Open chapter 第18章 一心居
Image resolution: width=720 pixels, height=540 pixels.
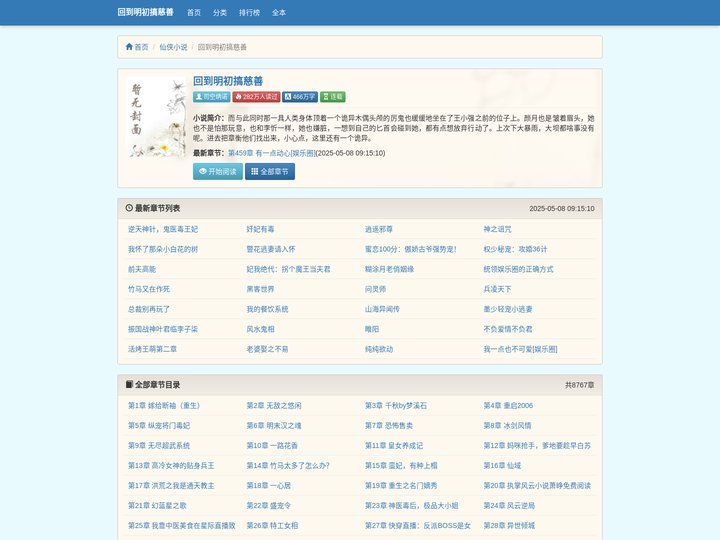pos(268,486)
